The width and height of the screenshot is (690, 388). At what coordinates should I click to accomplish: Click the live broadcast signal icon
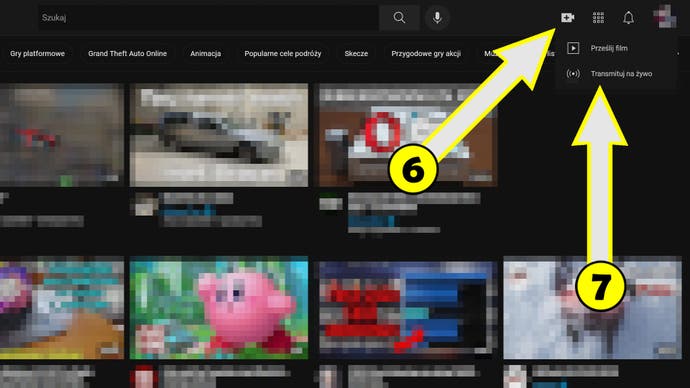[x=573, y=73]
